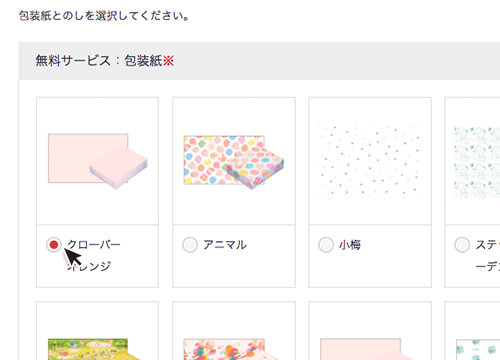
Task: Click the pink dotted 小梅 wrapping image
Action: click(370, 161)
